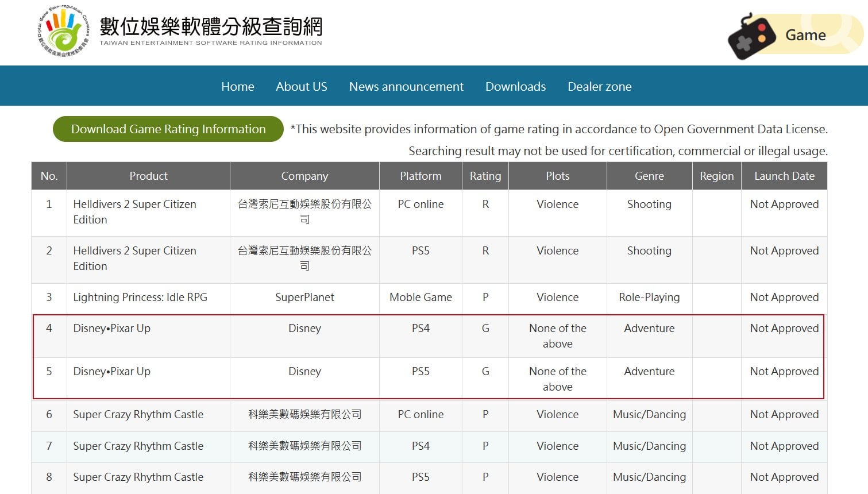Go to About US page

(301, 87)
